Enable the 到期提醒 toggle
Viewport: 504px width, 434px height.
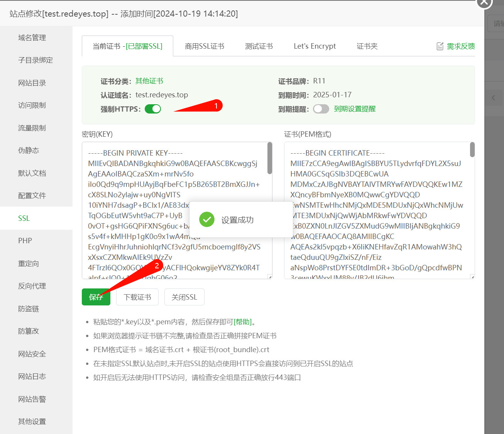click(321, 109)
